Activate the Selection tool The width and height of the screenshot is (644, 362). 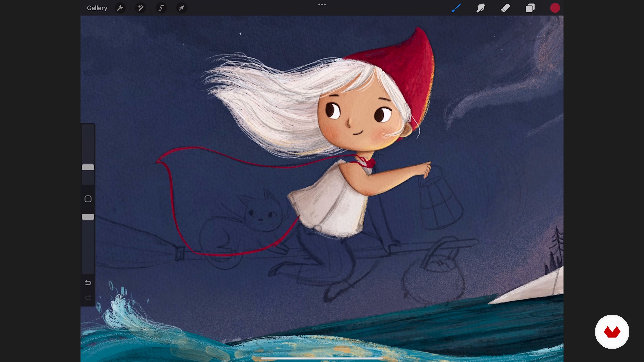point(161,8)
